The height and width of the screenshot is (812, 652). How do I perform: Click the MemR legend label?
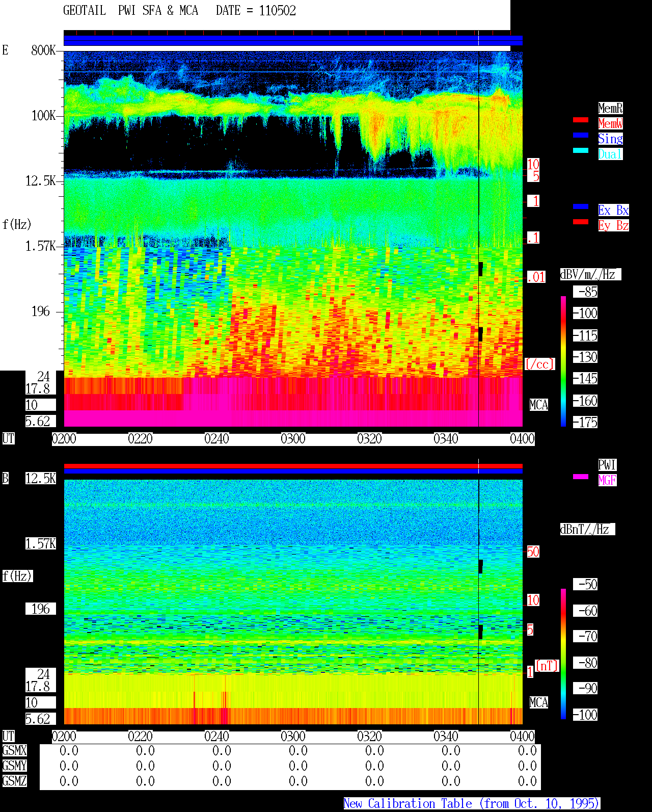[610, 108]
